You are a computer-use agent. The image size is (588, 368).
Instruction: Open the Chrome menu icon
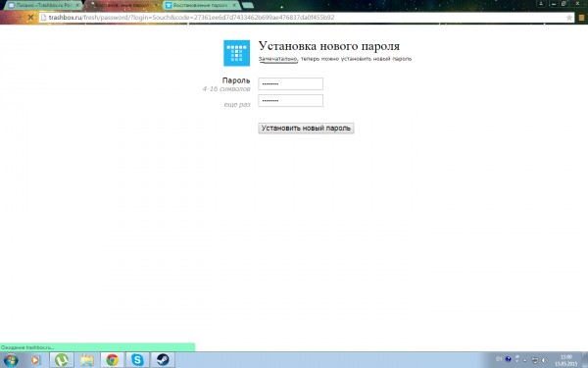[582, 18]
